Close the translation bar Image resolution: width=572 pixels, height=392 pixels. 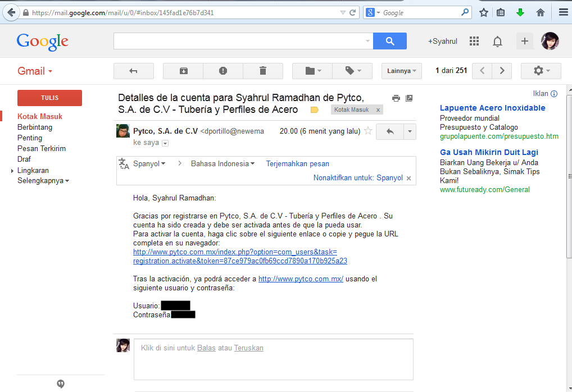pyautogui.click(x=409, y=178)
